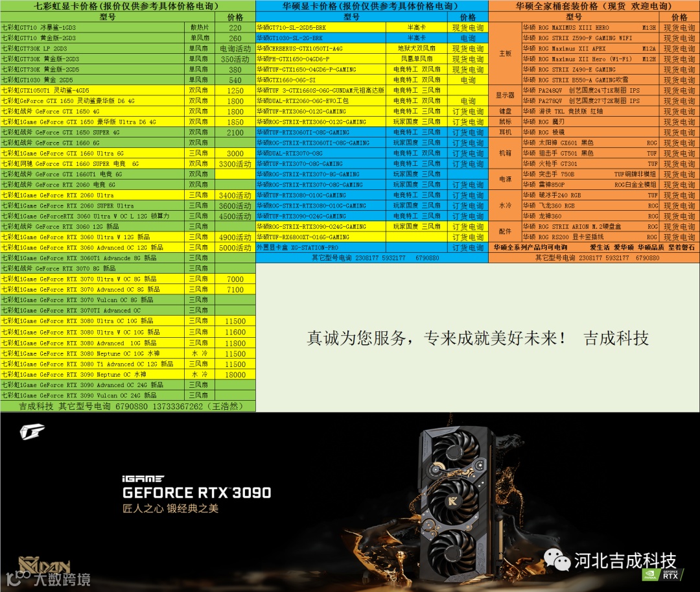
Task: Click the 4900活动 price cell
Action: (x=235, y=237)
